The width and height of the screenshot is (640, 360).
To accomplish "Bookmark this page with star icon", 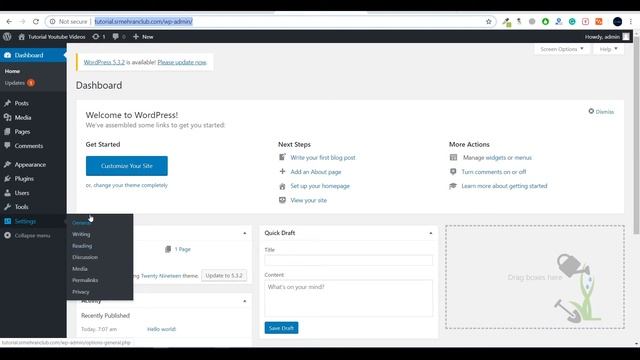I will (489, 22).
